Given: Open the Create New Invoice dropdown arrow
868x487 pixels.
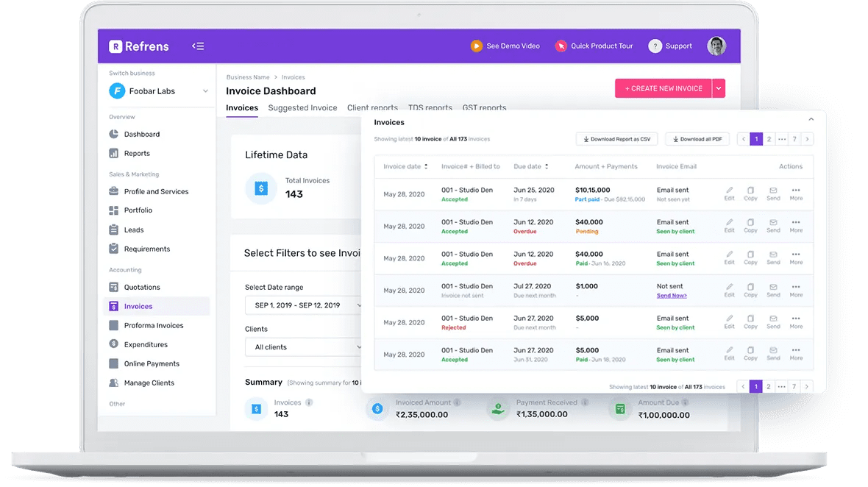Looking at the screenshot, I should click(x=719, y=88).
